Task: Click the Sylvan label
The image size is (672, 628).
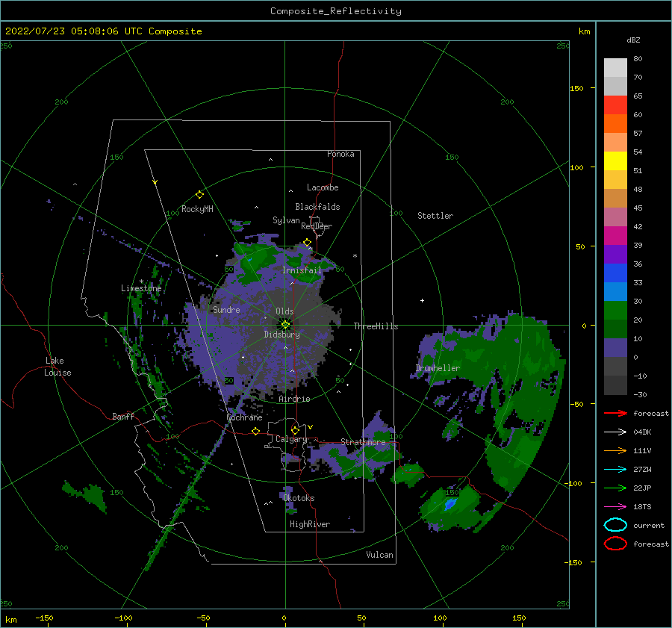Action: pos(286,220)
